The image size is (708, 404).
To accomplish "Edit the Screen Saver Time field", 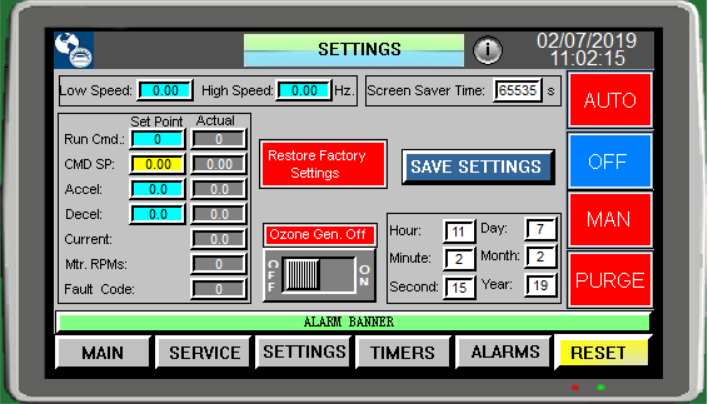I will [517, 91].
